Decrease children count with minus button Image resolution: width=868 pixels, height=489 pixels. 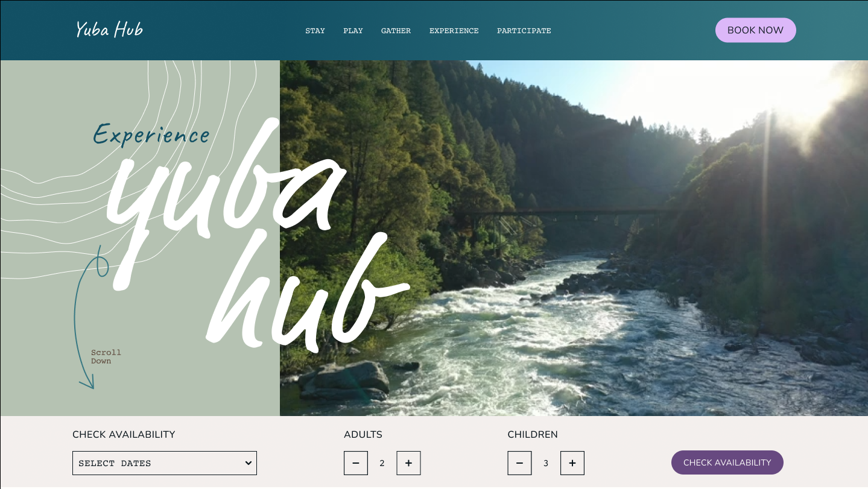(x=519, y=463)
